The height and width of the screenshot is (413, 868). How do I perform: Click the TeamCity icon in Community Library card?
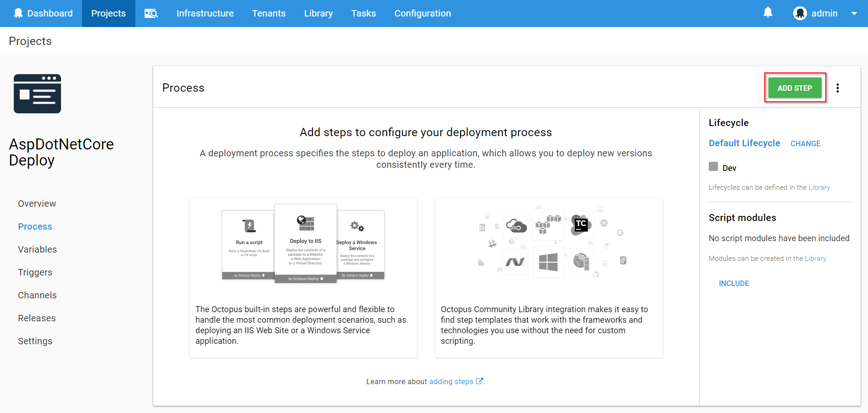click(581, 225)
